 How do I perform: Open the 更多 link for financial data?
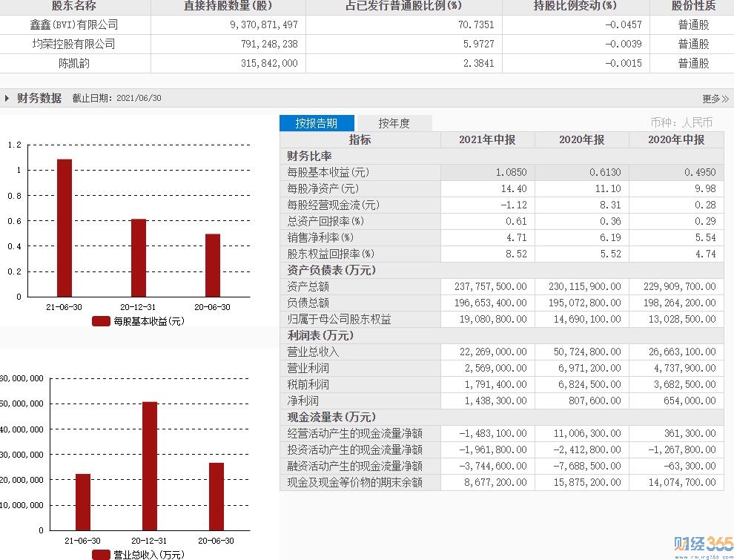tap(715, 99)
